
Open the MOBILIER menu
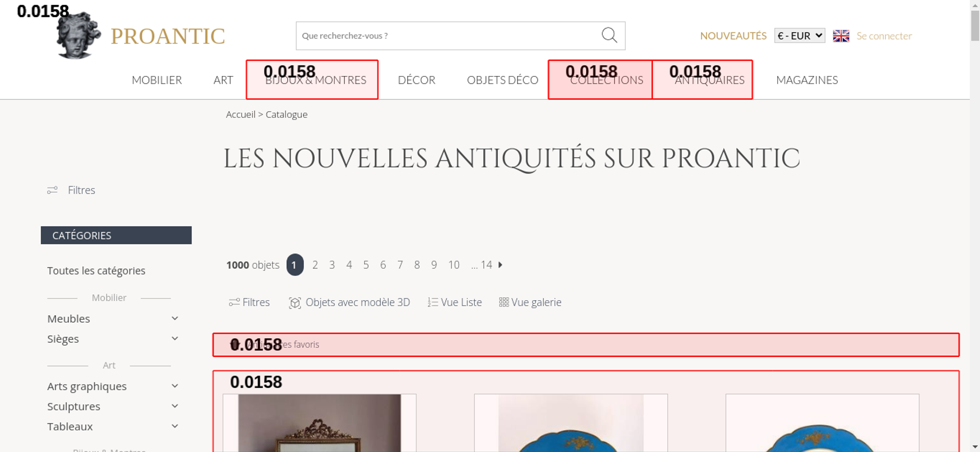click(157, 80)
